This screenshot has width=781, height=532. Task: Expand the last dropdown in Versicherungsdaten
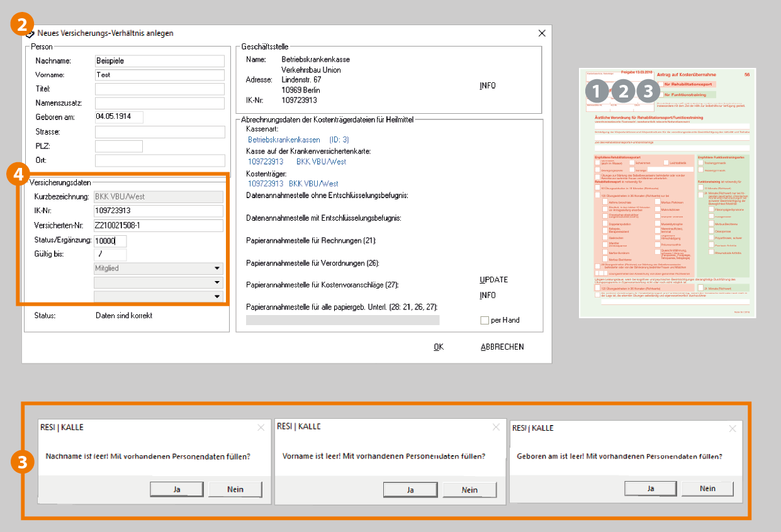tap(159, 296)
